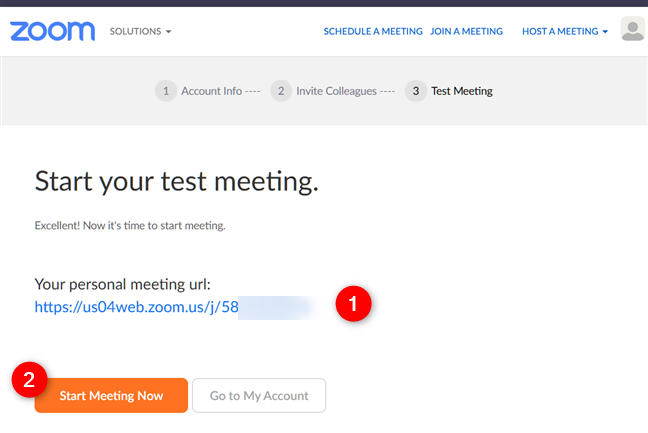This screenshot has height=433, width=648.
Task: Click Join a Meeting link
Action: click(x=466, y=31)
